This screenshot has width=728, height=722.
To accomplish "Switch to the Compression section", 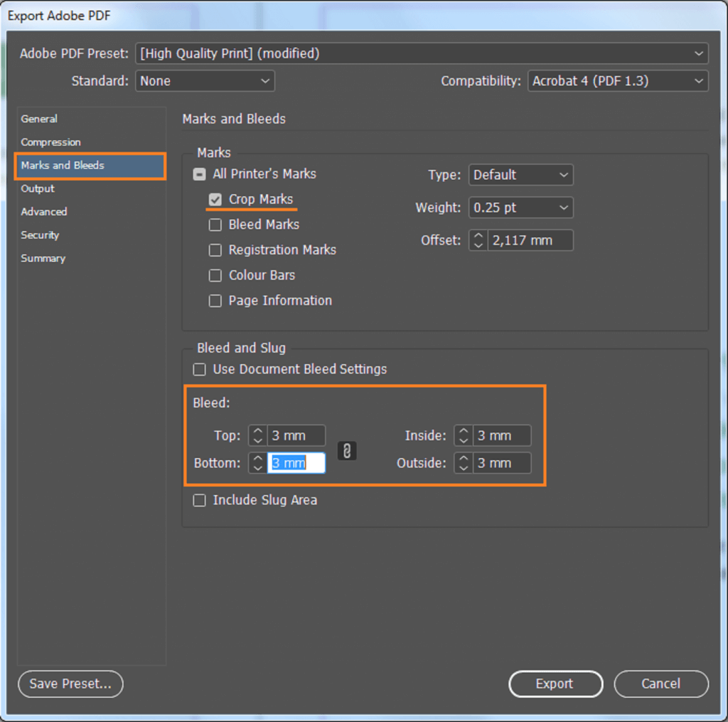I will [90, 142].
